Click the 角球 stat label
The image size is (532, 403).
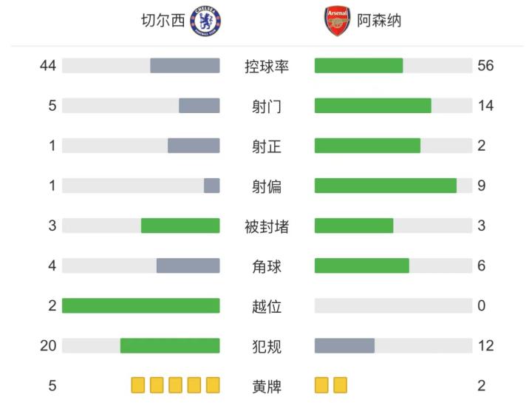coord(267,266)
